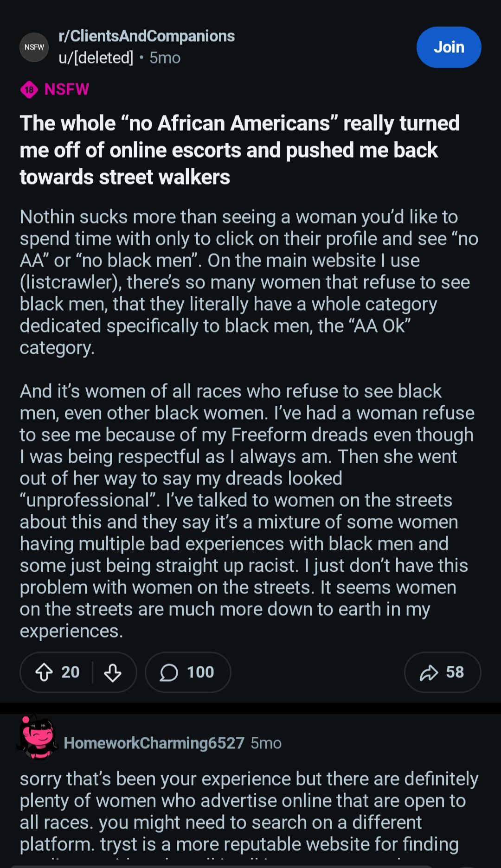Tap the comment text starting "sorry that's been"

pyautogui.click(x=249, y=811)
